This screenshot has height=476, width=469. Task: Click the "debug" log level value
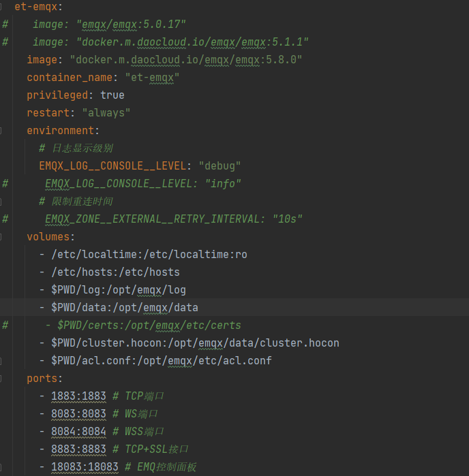coord(220,166)
